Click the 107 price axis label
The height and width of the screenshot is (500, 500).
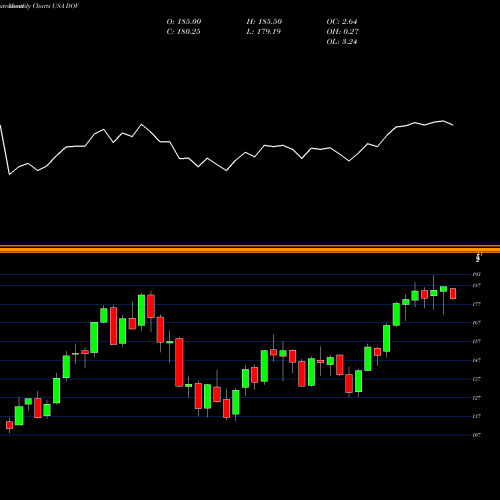click(477, 435)
